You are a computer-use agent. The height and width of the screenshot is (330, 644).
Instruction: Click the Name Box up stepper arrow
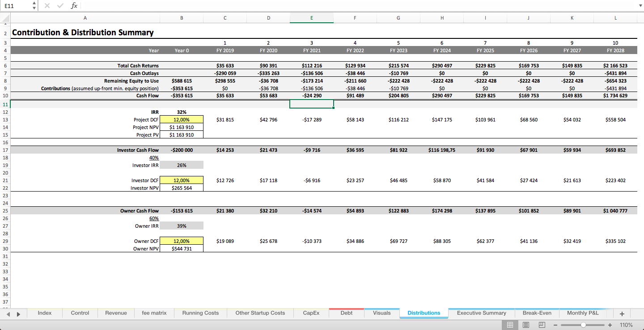(34, 4)
